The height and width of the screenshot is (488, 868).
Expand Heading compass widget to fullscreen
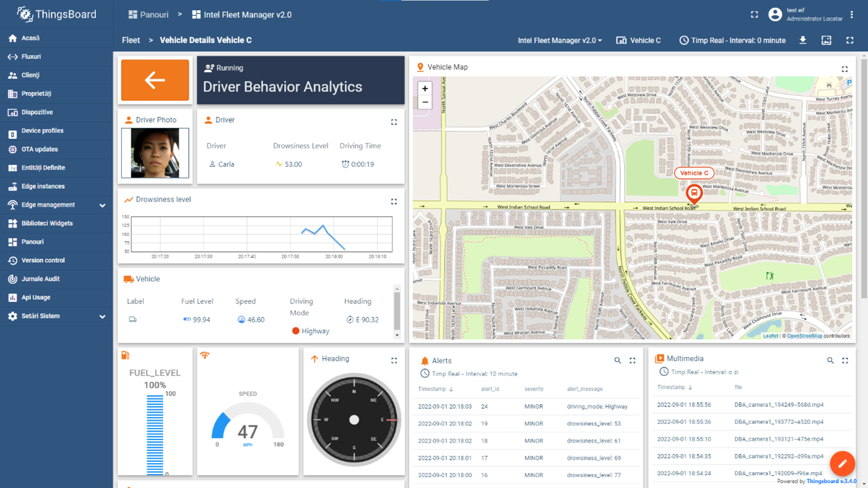tap(394, 361)
